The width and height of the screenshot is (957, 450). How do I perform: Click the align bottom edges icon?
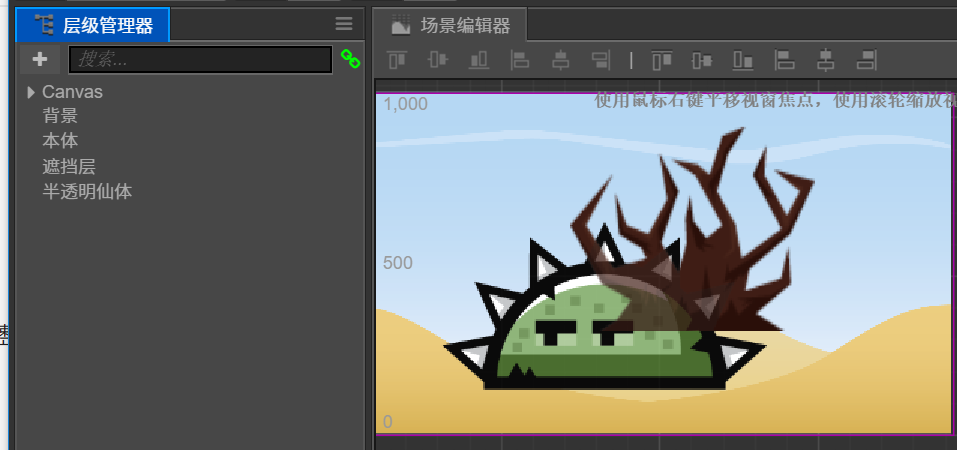tap(479, 60)
